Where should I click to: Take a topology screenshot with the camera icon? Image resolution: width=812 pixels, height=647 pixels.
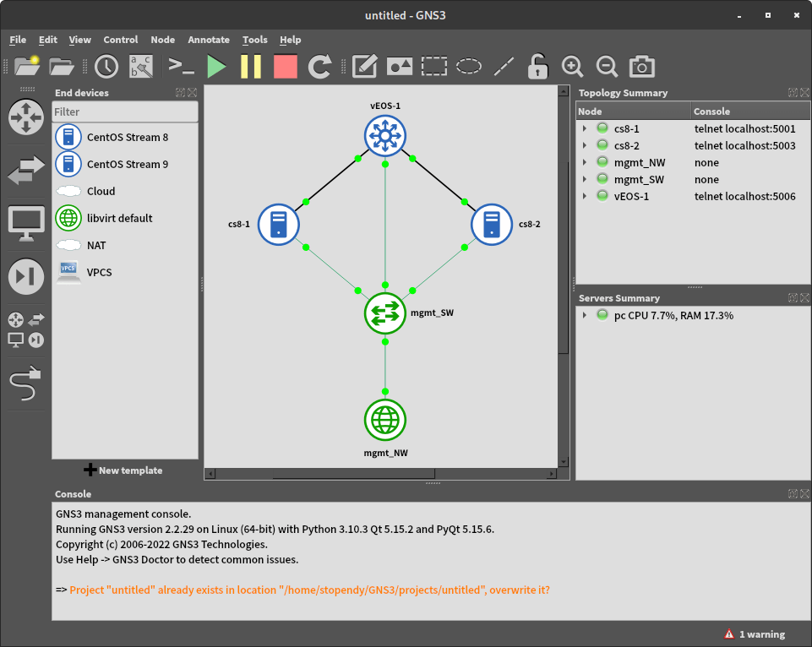pyautogui.click(x=641, y=66)
